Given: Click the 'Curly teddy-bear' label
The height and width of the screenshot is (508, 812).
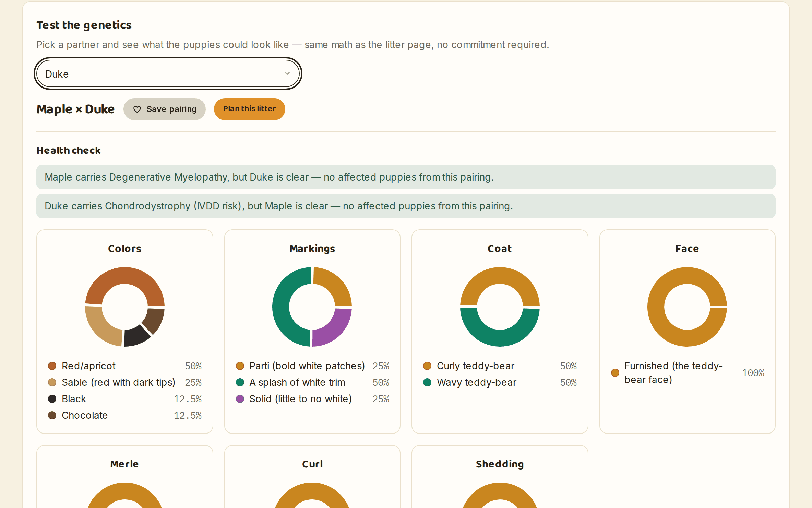Looking at the screenshot, I should pos(476,366).
